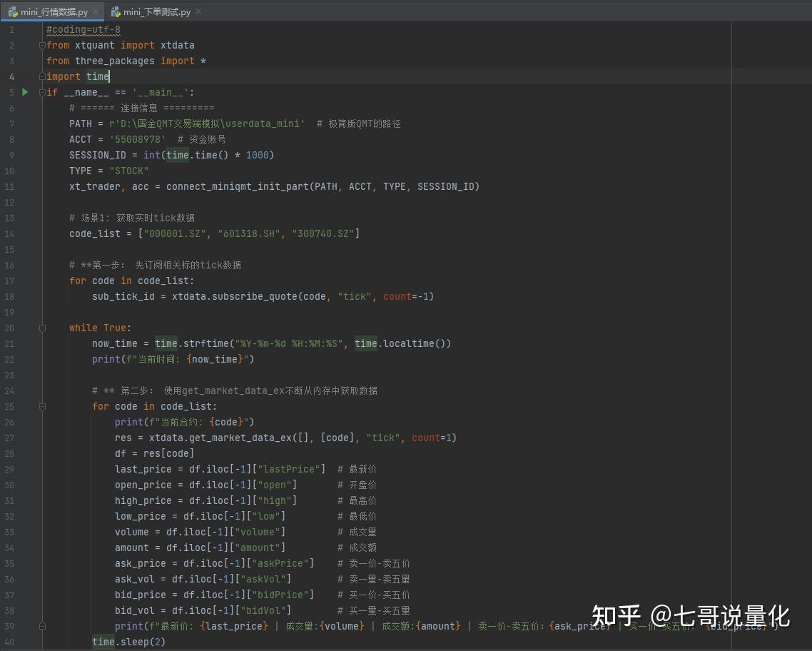The height and width of the screenshot is (651, 812).
Task: Close the active mini_行情数据.py tab
Action: click(x=94, y=11)
